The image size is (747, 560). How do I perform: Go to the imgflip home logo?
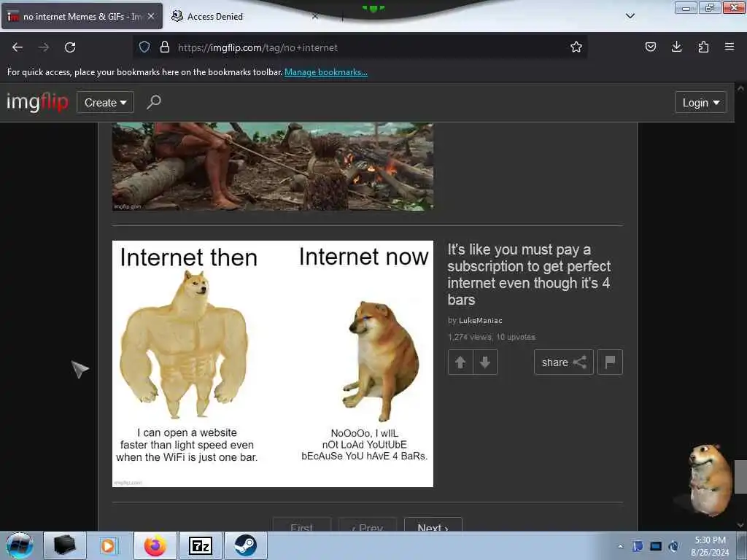37,102
